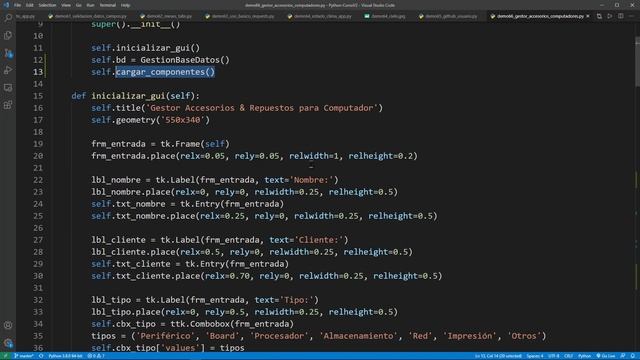The height and width of the screenshot is (360, 640).
Task: Open notifications bell in status bar
Action: point(633,356)
